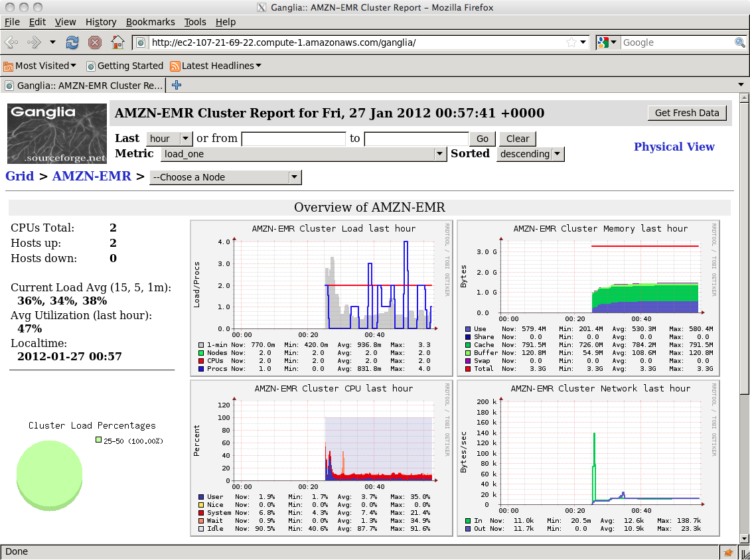Viewport: 750px width, 560px height.
Task: Click the site icon in the address bar
Action: point(140,42)
